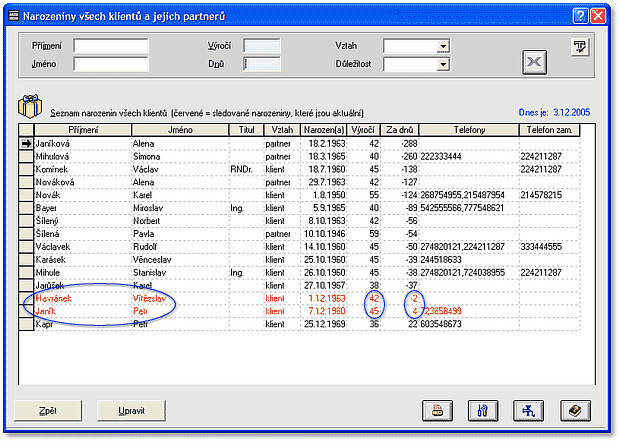
Task: Click the grey X clear filter button
Action: [x=536, y=61]
